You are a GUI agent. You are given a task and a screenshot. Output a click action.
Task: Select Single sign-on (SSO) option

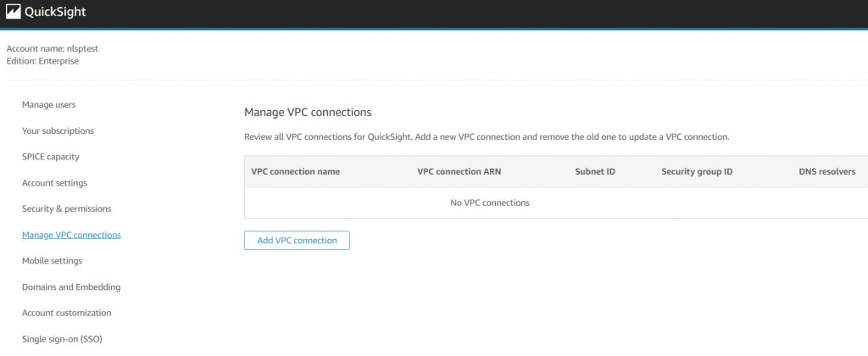[64, 339]
